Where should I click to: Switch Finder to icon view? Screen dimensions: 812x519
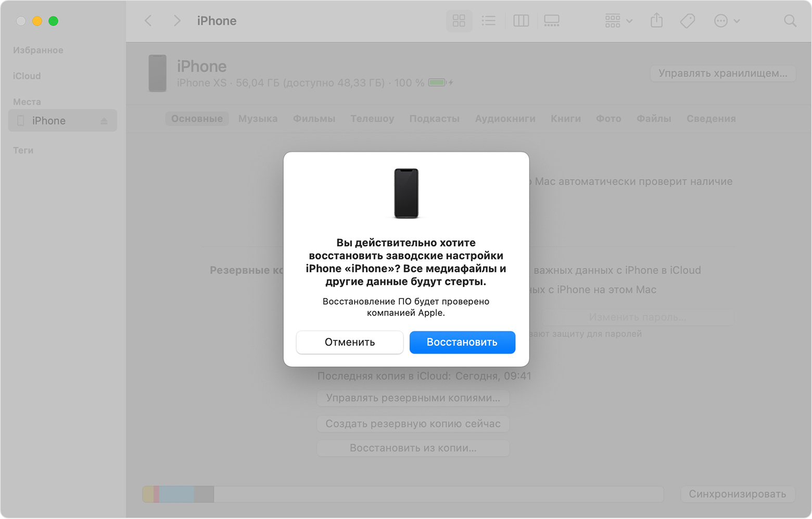[x=459, y=21]
